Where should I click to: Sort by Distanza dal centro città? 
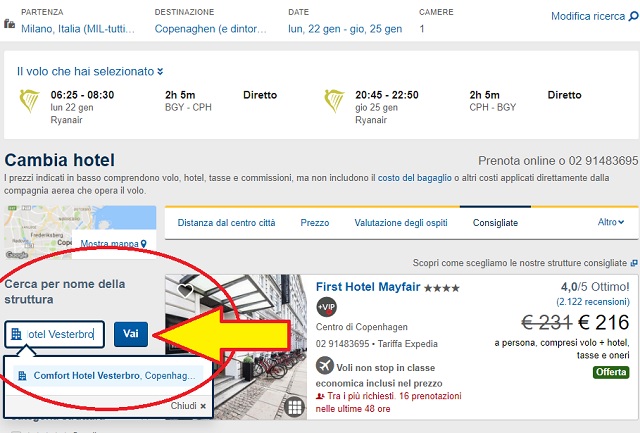pos(226,223)
